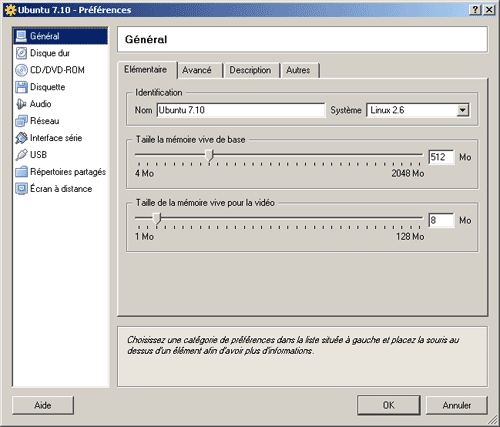Select the Audio category label

pos(41,104)
